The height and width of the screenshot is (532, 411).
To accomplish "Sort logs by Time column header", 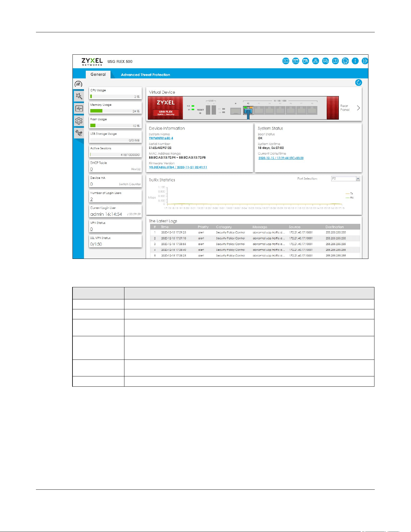I will coord(165,227).
